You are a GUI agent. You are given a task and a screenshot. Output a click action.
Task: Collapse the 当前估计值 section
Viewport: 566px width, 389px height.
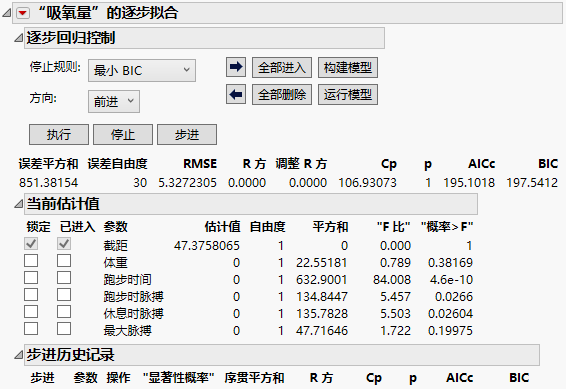pos(18,204)
